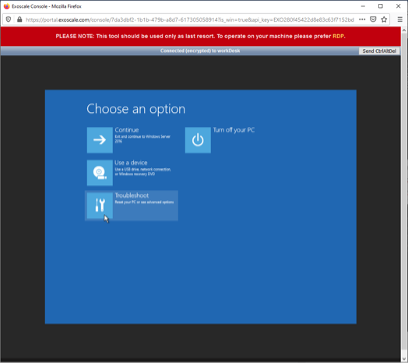Screen dimensions: 408x364
Task: Click the Turn off your PC label
Action: point(234,130)
